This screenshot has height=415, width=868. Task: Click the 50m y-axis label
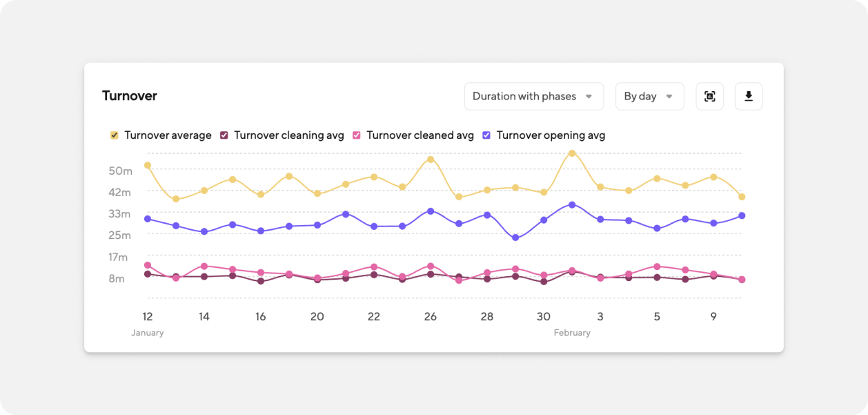(x=120, y=171)
